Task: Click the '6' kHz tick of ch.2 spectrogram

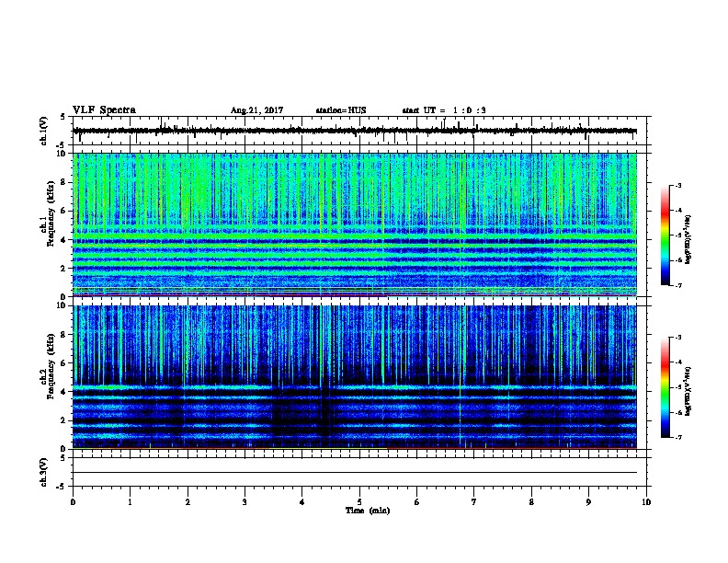Action: [63, 363]
